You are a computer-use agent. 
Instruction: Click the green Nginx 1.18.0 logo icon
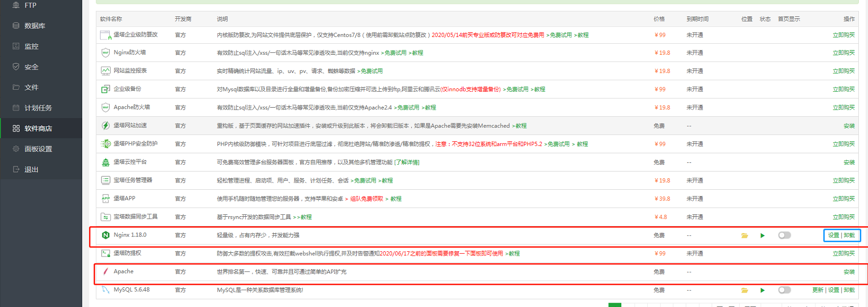(x=106, y=235)
